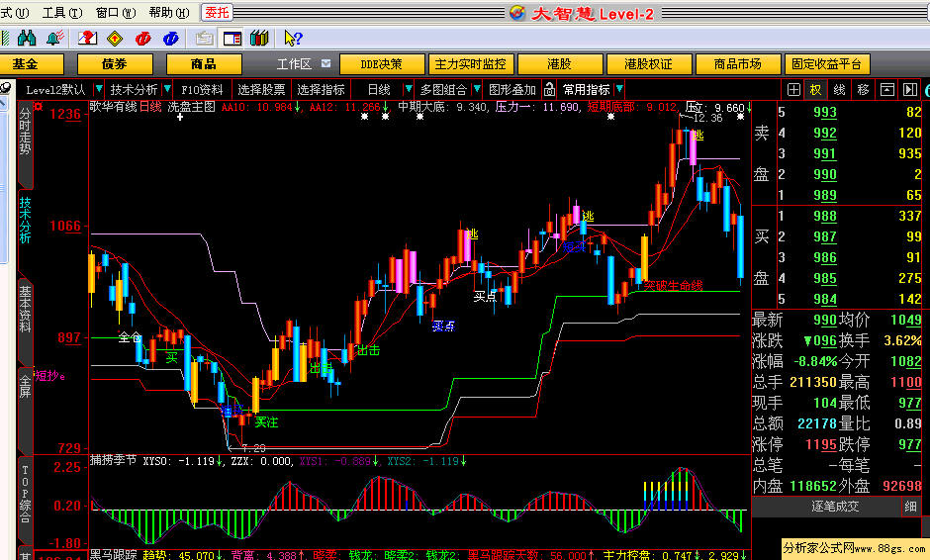Click the yellow diamond arrow icon
930x560 pixels.
tap(115, 39)
